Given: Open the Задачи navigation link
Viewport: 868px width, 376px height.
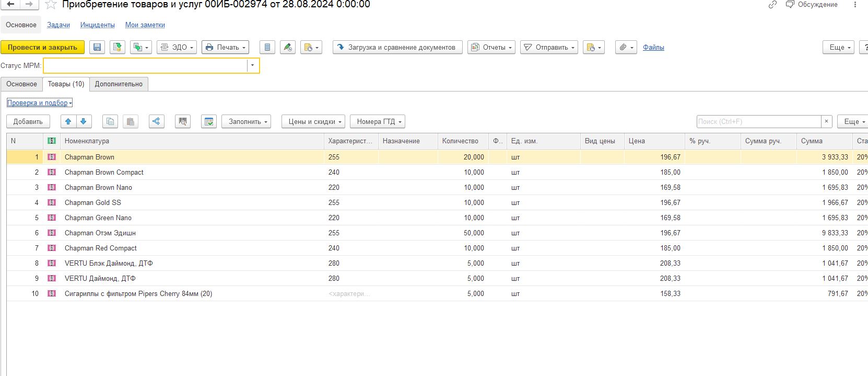Looking at the screenshot, I should coord(58,25).
